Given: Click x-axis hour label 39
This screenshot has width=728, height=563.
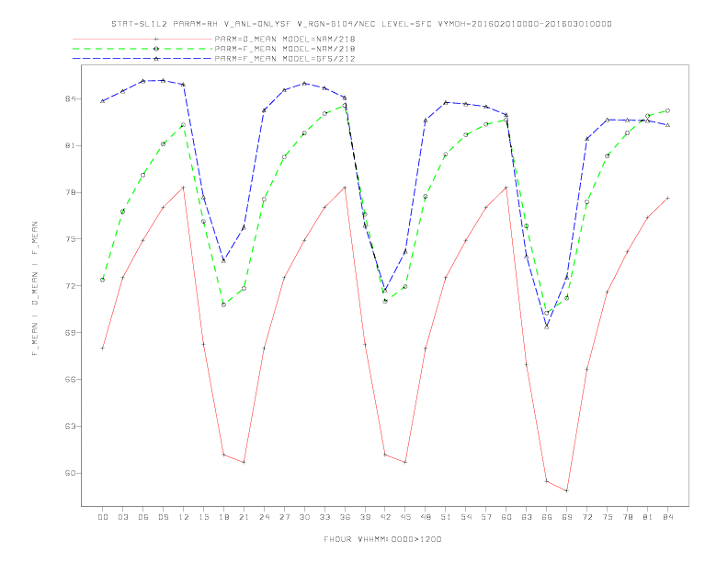Looking at the screenshot, I should pos(365,517).
